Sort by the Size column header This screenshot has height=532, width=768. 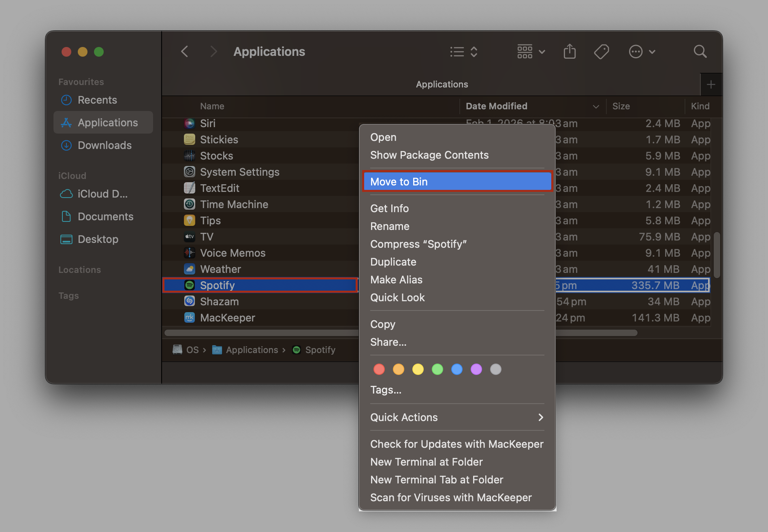pos(621,106)
